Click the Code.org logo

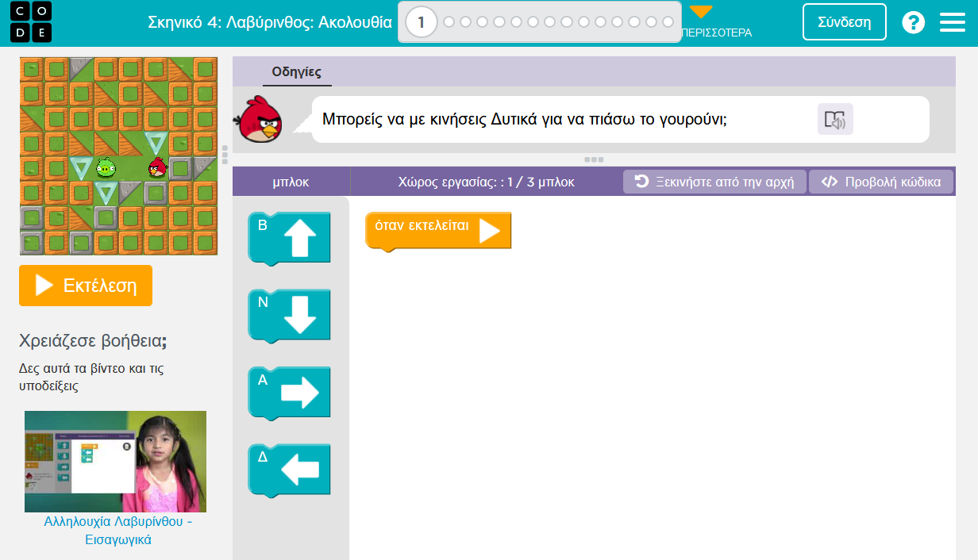tap(32, 22)
